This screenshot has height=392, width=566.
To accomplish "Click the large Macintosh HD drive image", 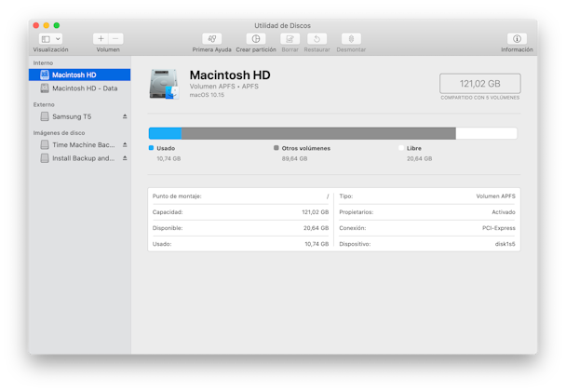I will [164, 84].
